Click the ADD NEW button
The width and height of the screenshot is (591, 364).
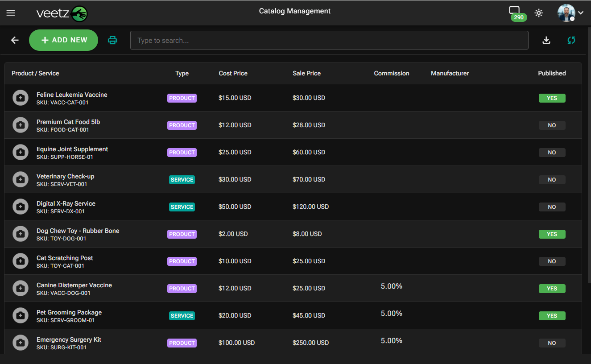pos(63,40)
